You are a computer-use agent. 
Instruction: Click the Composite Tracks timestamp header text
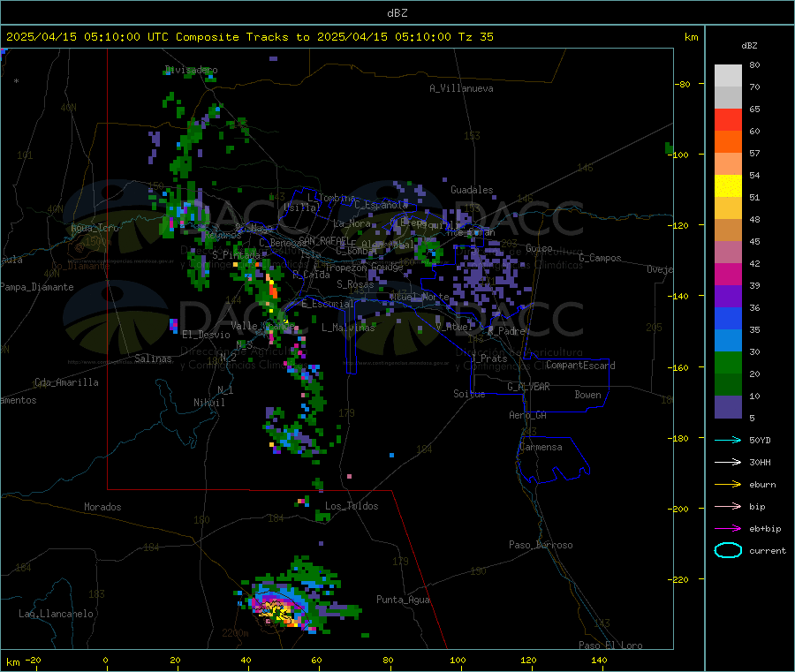[x=250, y=37]
